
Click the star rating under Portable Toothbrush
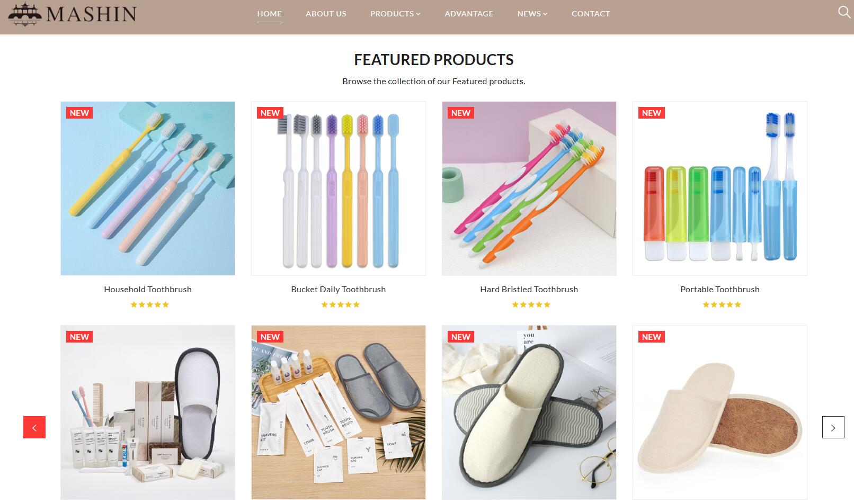[x=722, y=304]
